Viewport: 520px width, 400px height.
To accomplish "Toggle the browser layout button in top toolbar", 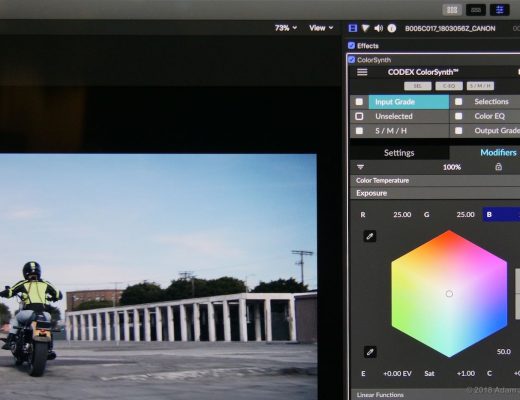I will click(452, 10).
